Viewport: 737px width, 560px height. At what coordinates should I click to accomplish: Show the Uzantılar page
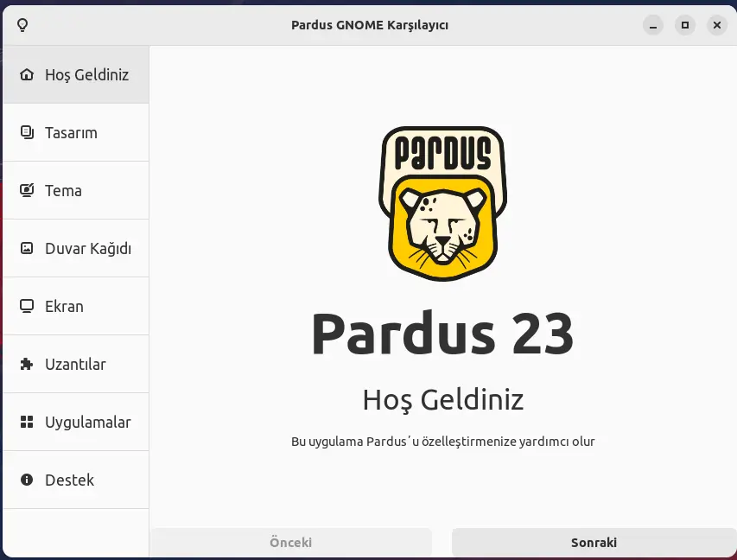pos(76,364)
